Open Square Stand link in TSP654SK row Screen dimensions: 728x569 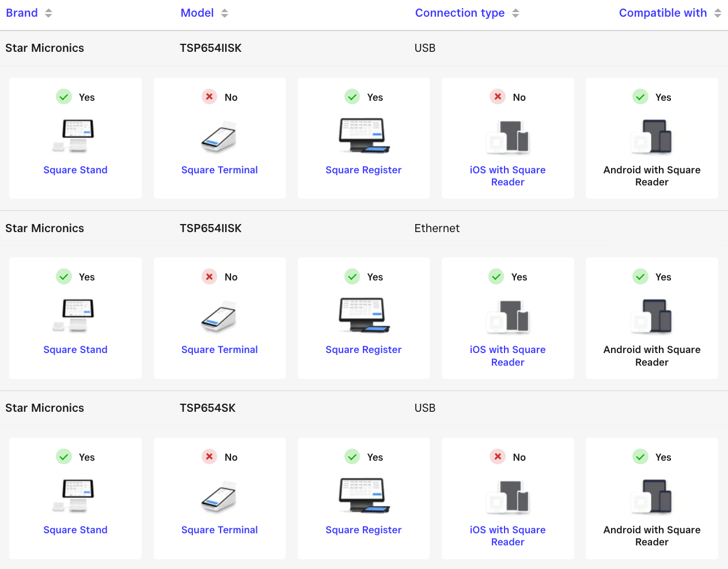[75, 530]
